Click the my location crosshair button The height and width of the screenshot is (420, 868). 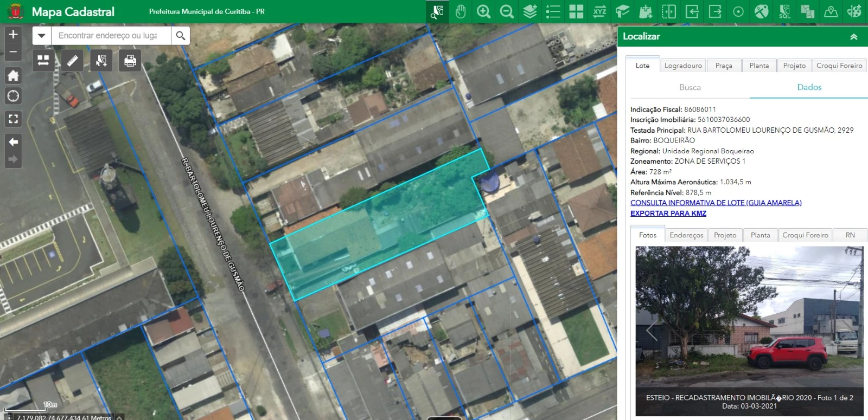pyautogui.click(x=14, y=96)
